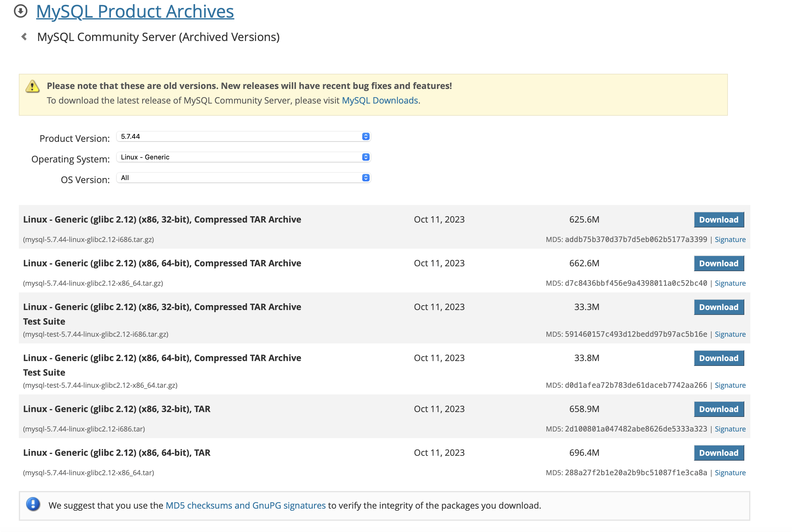Screen dimensions: 792x532
Task: Click MD5 hash d7c8436bbf456e9a4398011a0c52bc40
Action: pyautogui.click(x=636, y=283)
